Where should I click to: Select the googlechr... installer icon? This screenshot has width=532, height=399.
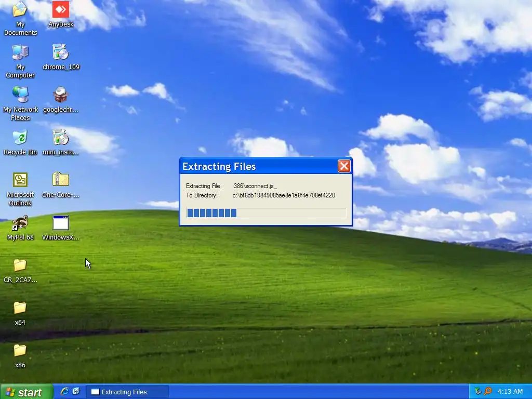tap(61, 100)
